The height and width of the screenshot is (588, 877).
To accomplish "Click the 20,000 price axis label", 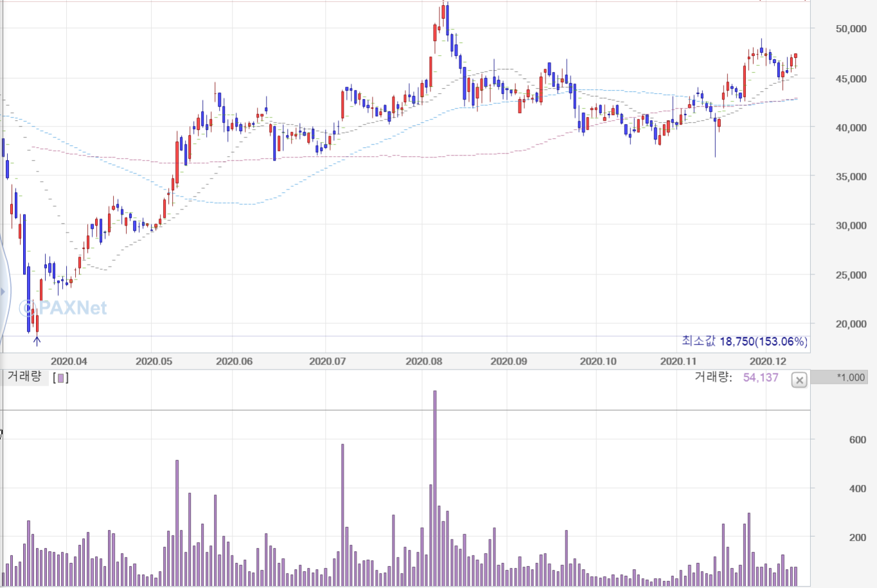I will [x=851, y=324].
